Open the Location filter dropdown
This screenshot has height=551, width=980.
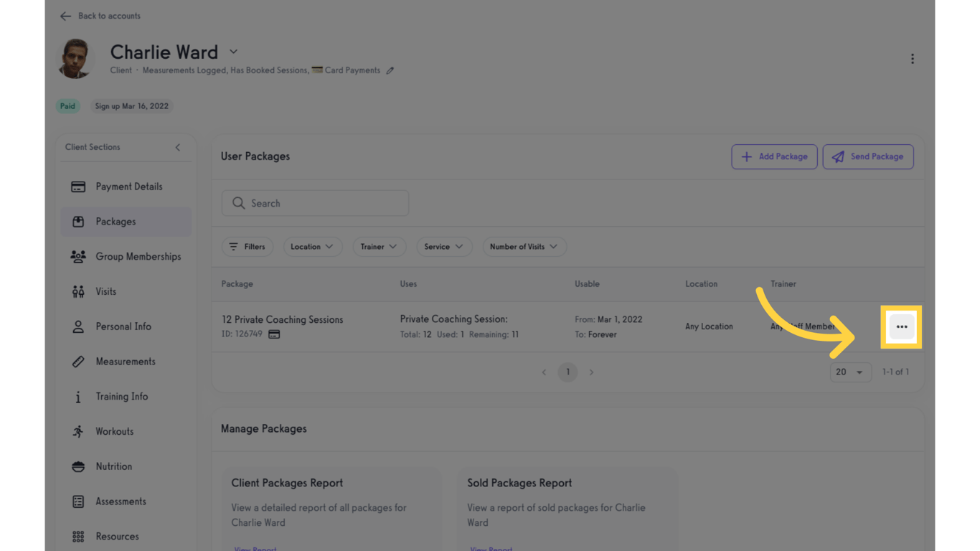312,246
